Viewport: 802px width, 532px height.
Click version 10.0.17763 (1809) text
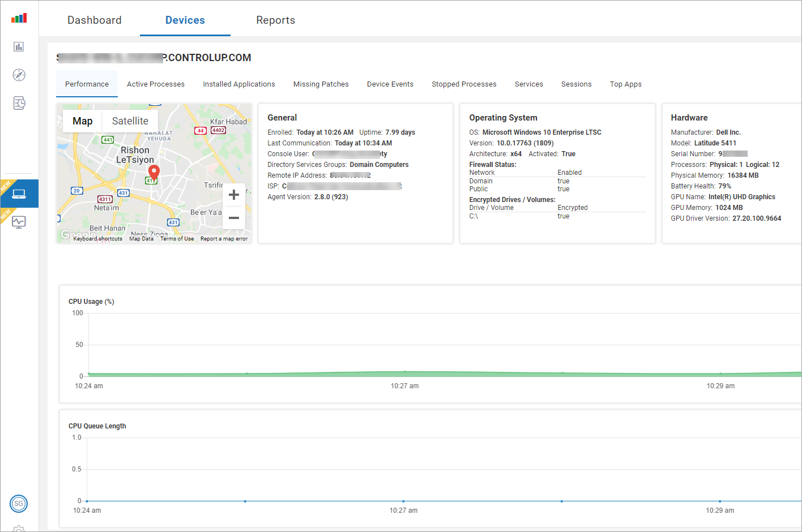[x=525, y=143]
